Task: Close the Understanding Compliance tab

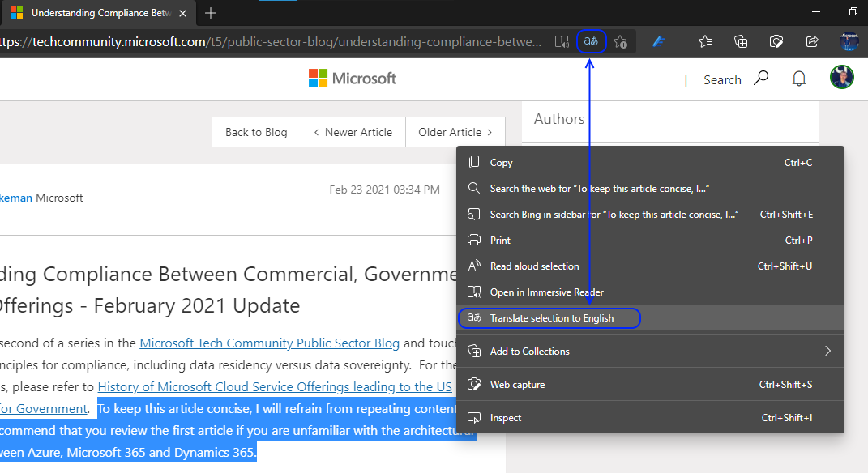Action: (x=182, y=13)
